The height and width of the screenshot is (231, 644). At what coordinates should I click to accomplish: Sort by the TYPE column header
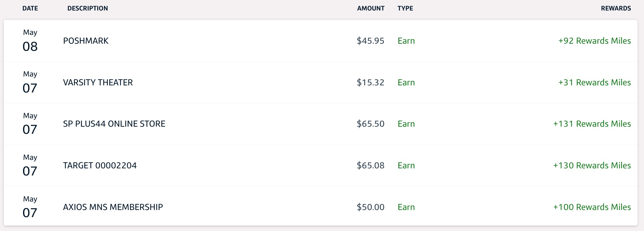tap(405, 8)
